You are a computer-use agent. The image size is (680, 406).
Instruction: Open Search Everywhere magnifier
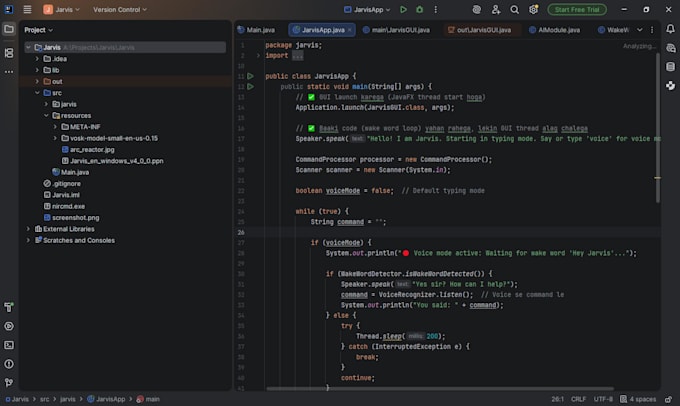click(x=514, y=9)
